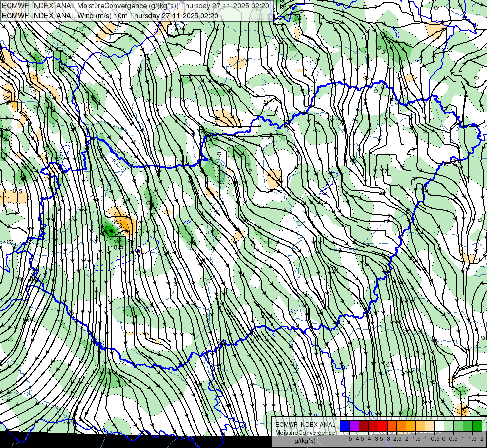The image size is (487, 448).
Task: Click the orange spot above the legend's right end
Action: [x=463, y=410]
